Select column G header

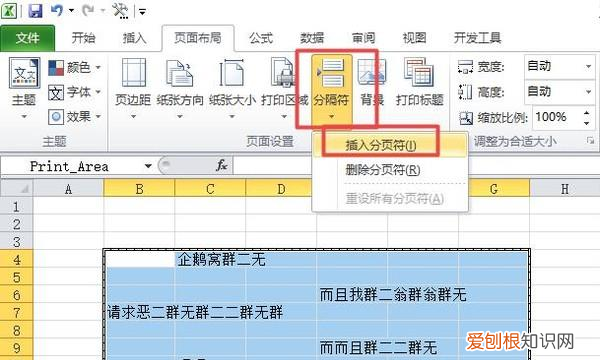494,189
